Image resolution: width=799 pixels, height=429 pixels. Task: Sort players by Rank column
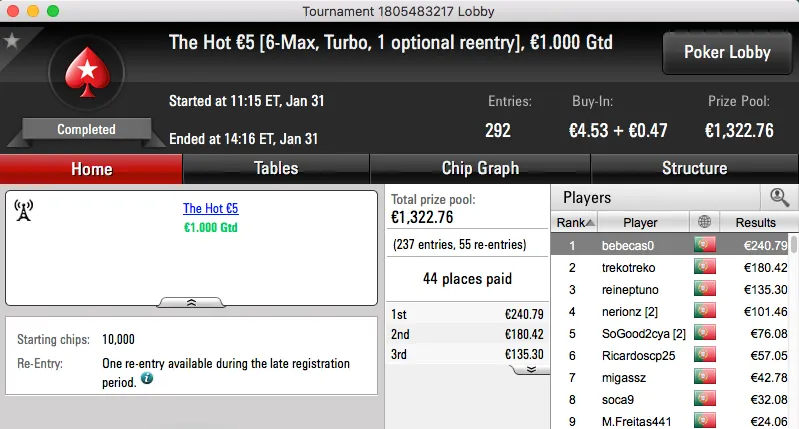pos(576,222)
